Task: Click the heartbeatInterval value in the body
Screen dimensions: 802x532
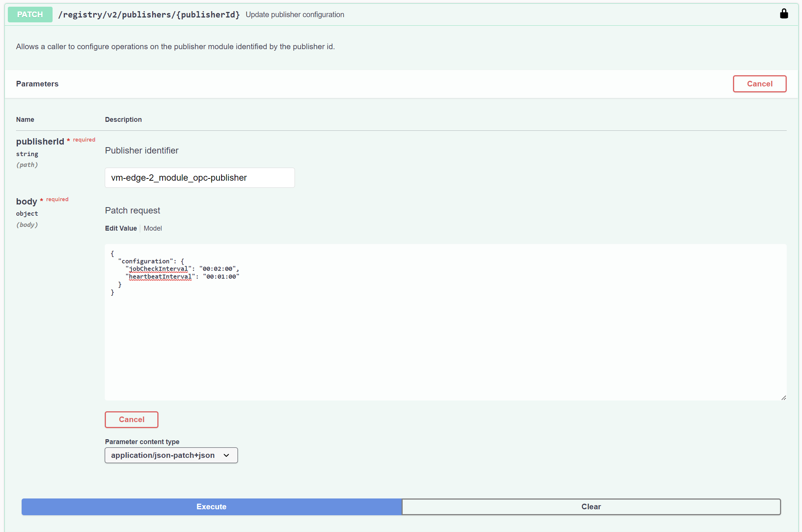Action: pyautogui.click(x=221, y=276)
